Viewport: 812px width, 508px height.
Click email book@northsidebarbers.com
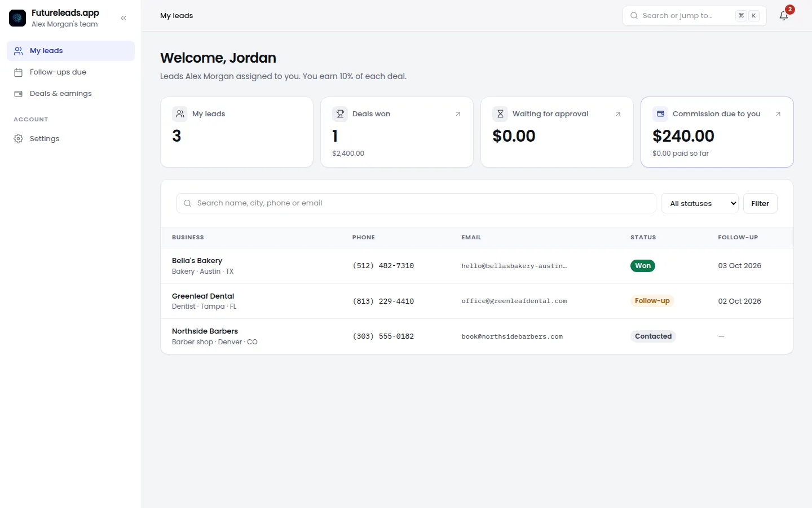click(512, 336)
